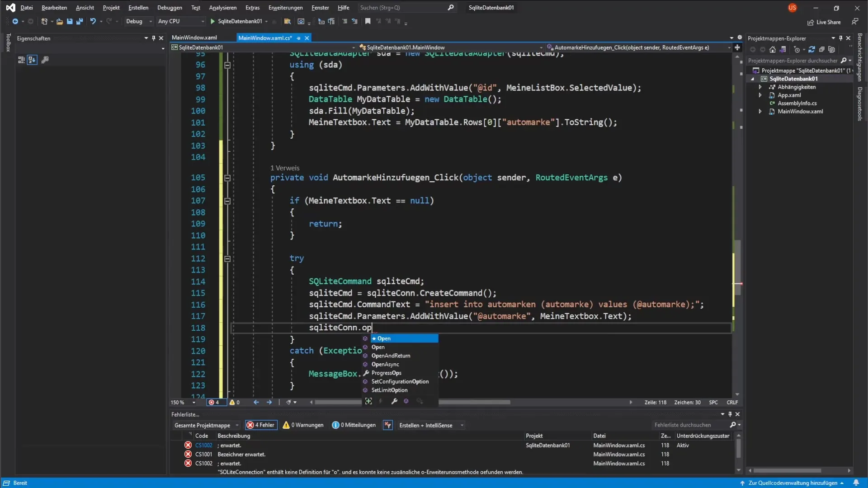Collapse the using (sda) block on line 96
Screen dimensions: 868x488
[x=227, y=65]
